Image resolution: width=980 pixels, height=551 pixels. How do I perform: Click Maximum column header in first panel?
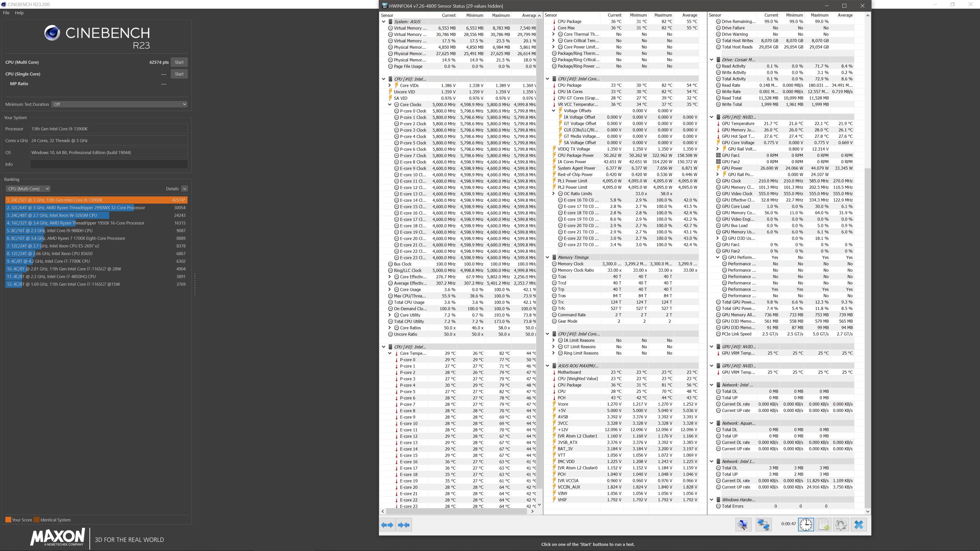(500, 15)
